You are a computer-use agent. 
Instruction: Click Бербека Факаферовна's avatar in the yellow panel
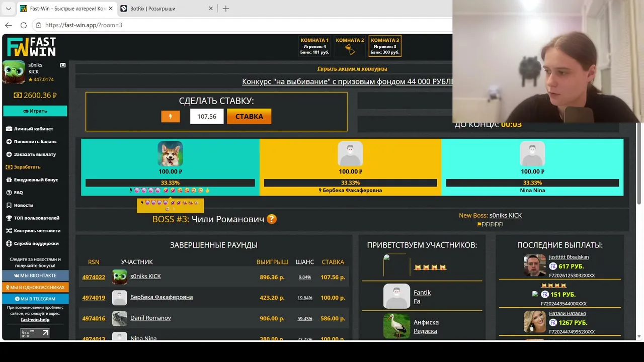pyautogui.click(x=350, y=153)
